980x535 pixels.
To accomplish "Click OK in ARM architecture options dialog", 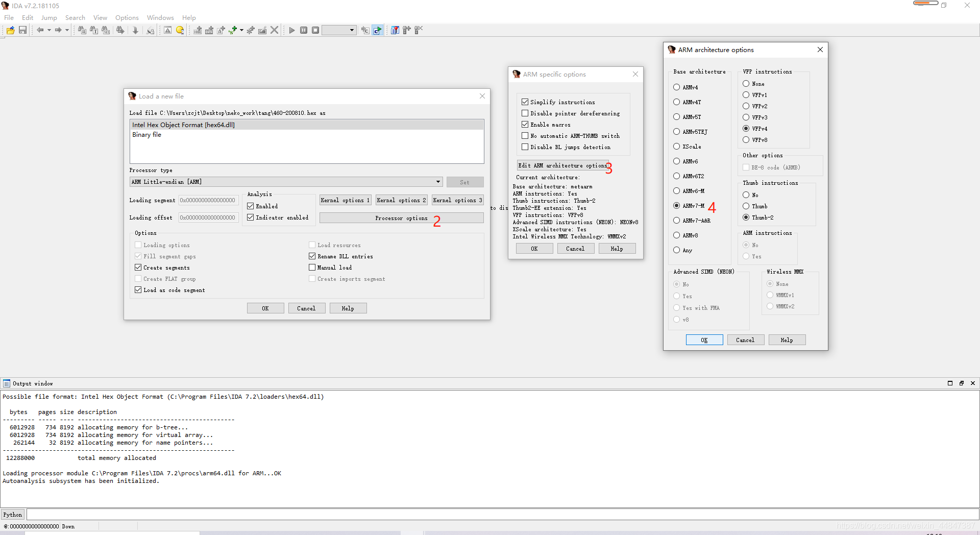I will 704,340.
